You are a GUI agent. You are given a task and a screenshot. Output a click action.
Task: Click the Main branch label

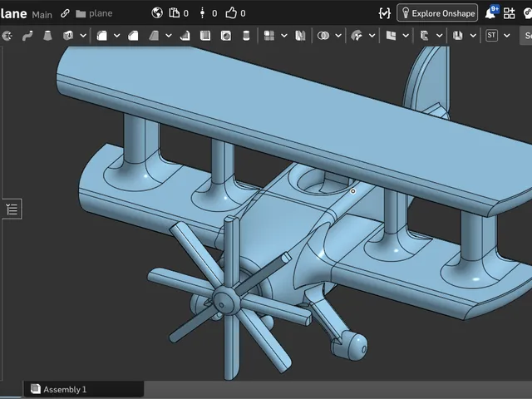click(x=42, y=15)
